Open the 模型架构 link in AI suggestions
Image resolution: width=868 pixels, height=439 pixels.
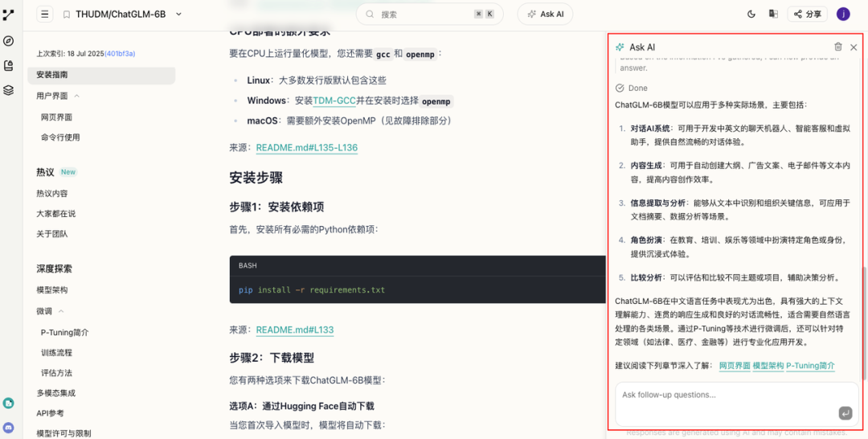tap(768, 366)
